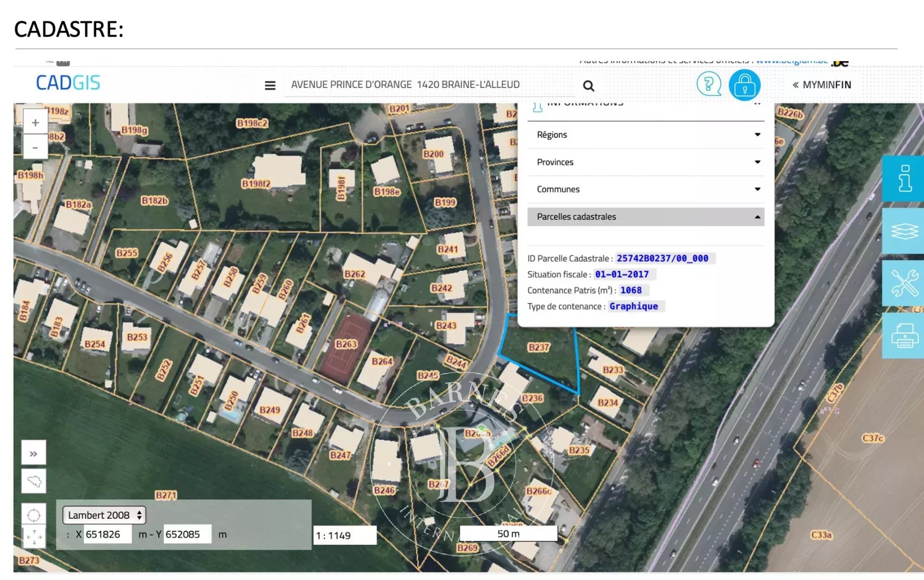Expand the Communes section
This screenshot has height=580, width=924.
[x=646, y=189]
